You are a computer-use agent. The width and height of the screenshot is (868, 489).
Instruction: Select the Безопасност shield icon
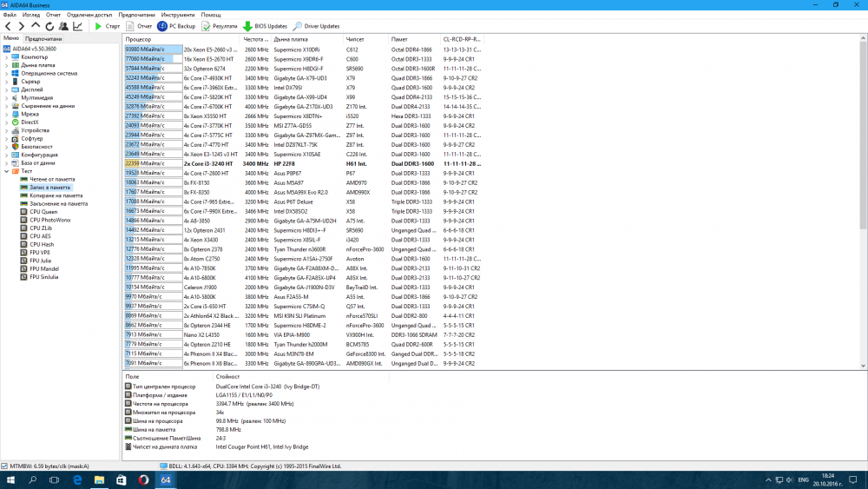[16, 147]
